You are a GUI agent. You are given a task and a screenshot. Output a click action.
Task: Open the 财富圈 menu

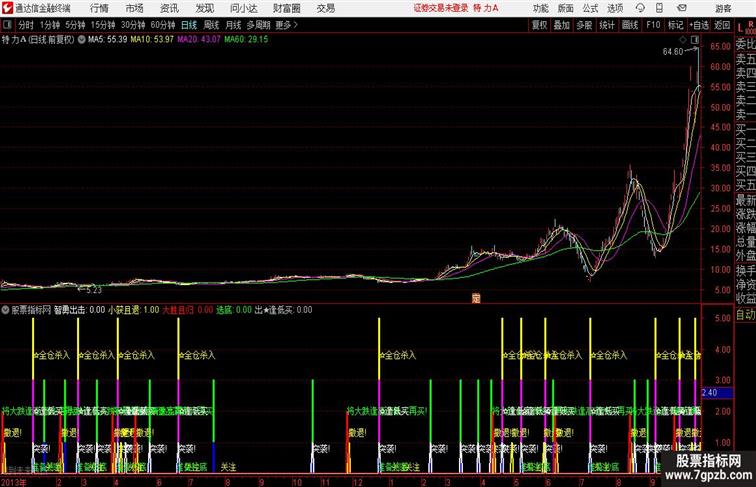point(286,8)
